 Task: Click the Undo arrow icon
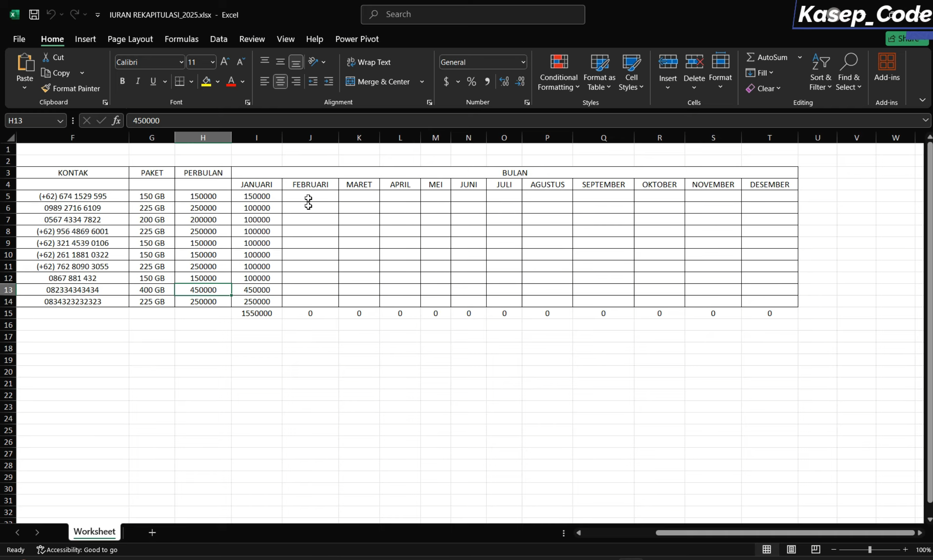pos(50,14)
